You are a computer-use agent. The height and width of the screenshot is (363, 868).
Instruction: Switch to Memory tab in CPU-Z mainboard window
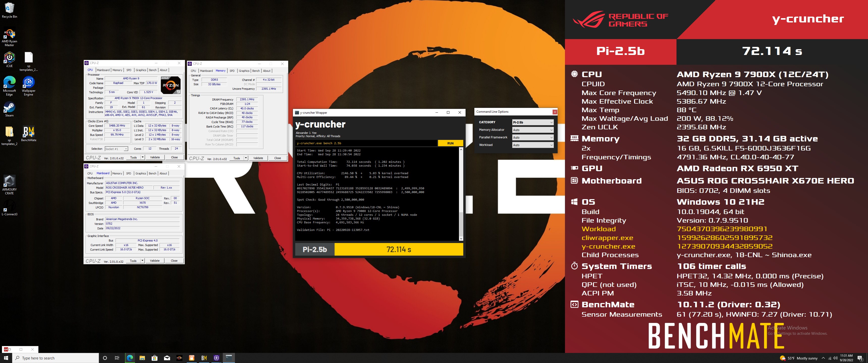117,173
